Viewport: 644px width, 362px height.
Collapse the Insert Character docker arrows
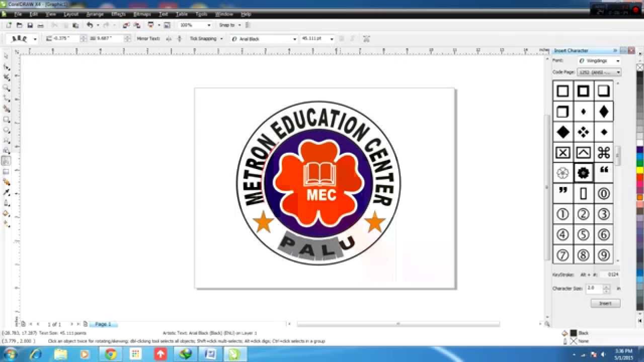coord(615,51)
